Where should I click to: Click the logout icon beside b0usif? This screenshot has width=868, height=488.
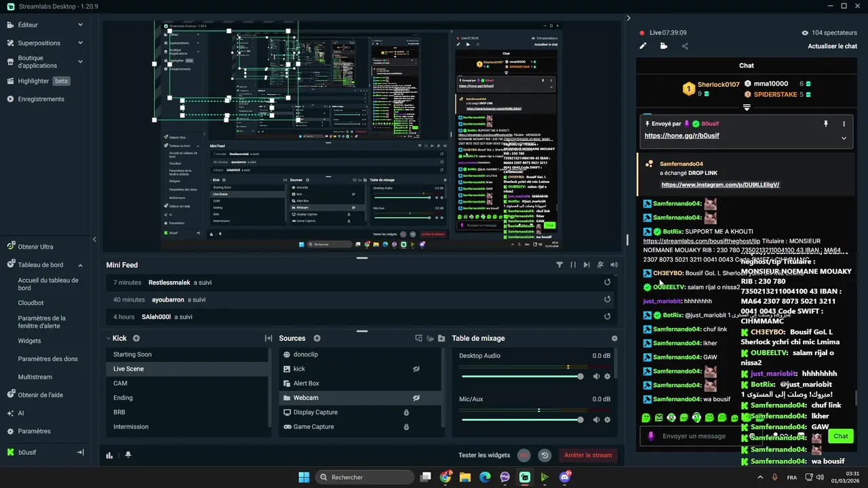[x=80, y=452]
